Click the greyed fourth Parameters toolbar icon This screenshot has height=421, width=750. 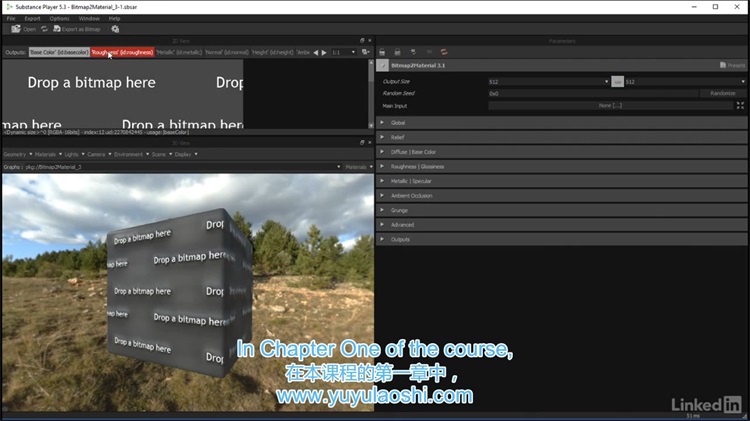pyautogui.click(x=429, y=52)
